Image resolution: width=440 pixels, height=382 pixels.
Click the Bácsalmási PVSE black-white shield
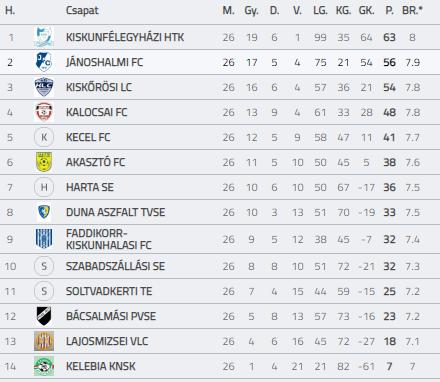(44, 316)
